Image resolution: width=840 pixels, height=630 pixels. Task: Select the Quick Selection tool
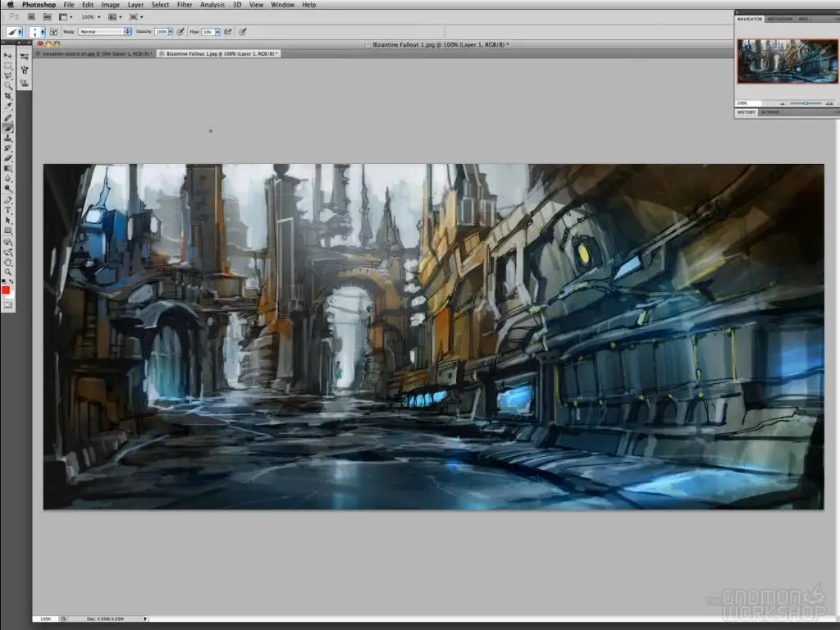(x=8, y=85)
